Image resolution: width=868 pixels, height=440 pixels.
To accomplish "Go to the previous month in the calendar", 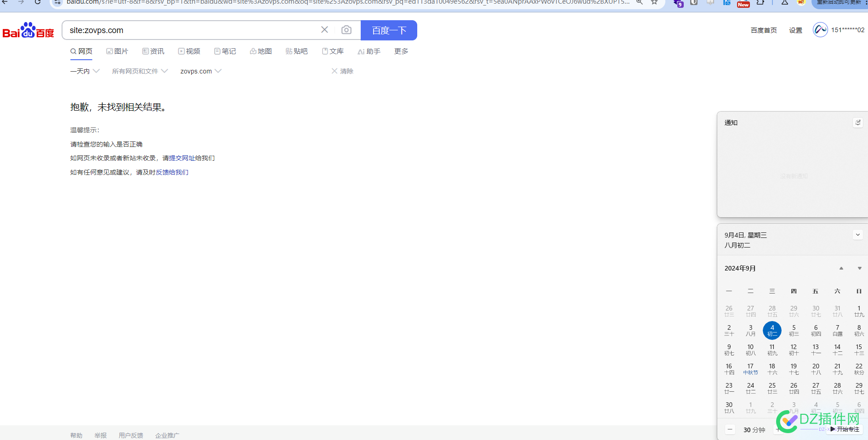I will 841,268.
